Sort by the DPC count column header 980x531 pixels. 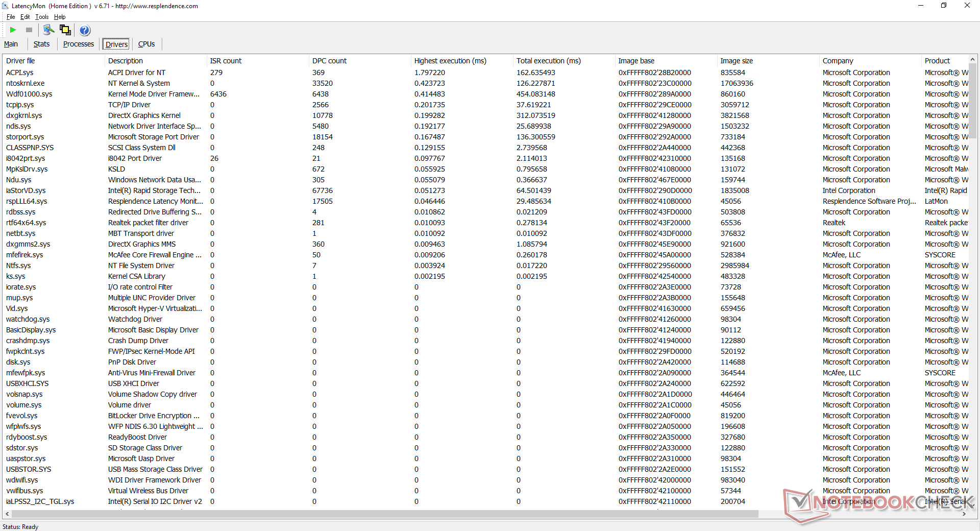click(360, 61)
